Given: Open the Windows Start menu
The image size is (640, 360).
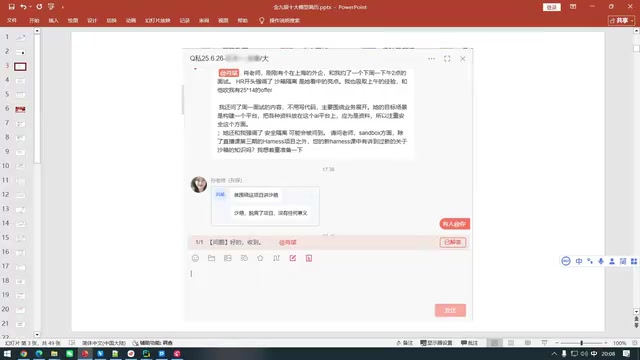Looking at the screenshot, I should click(x=7, y=354).
